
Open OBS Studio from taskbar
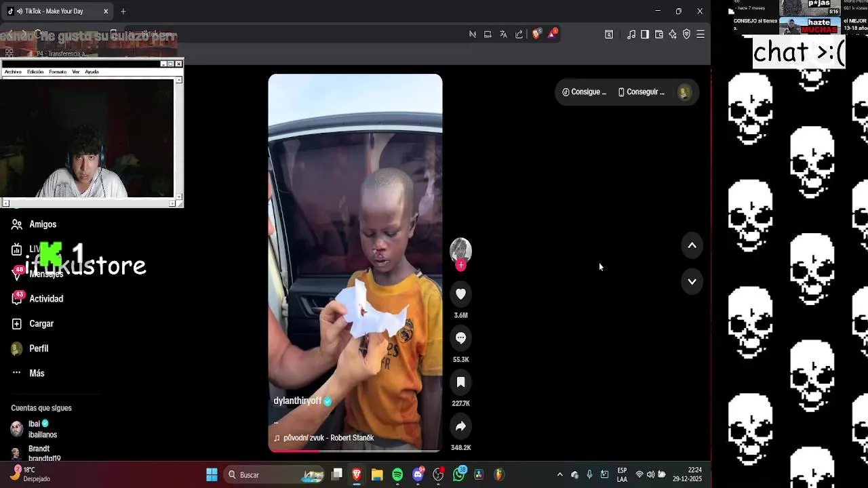(x=438, y=474)
